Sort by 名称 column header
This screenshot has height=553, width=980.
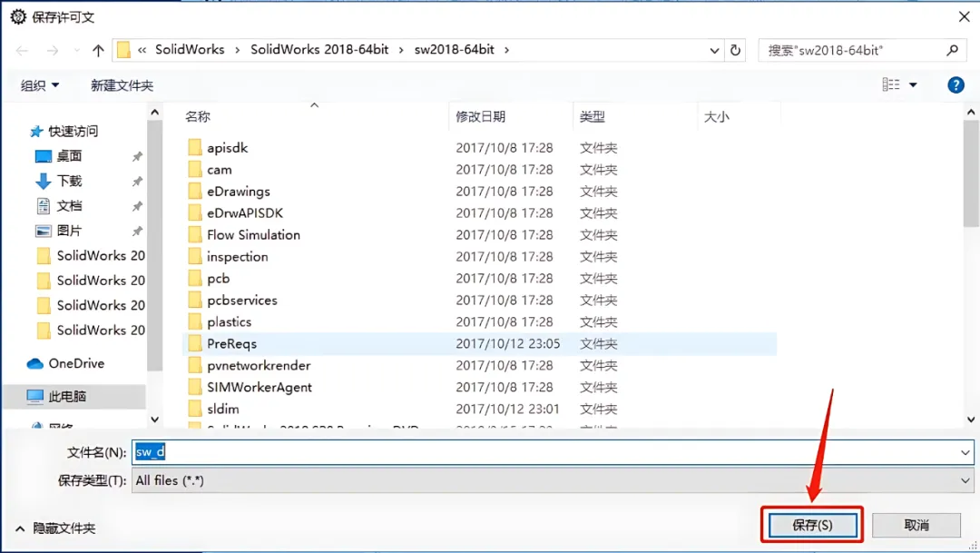pos(198,117)
